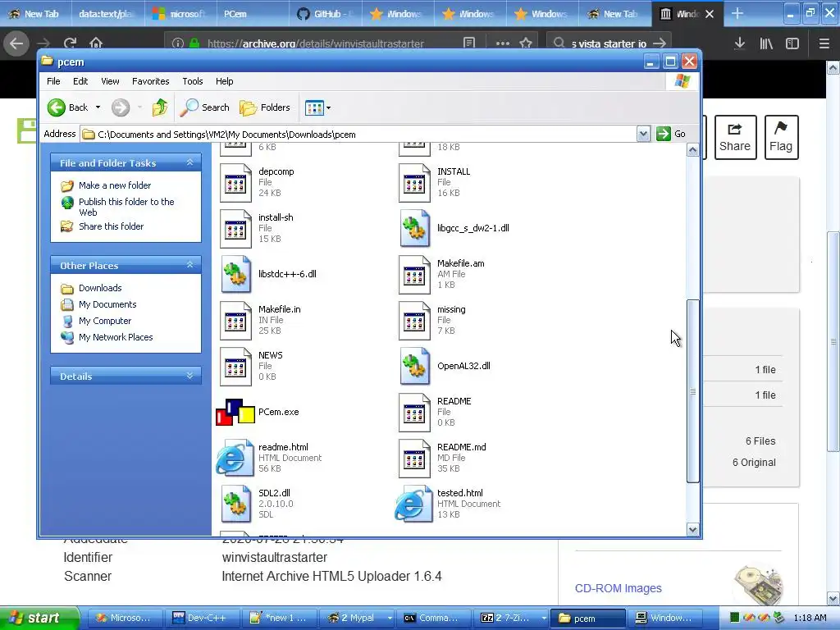Open the browser hamburger menu
840x630 pixels.
coord(824,43)
